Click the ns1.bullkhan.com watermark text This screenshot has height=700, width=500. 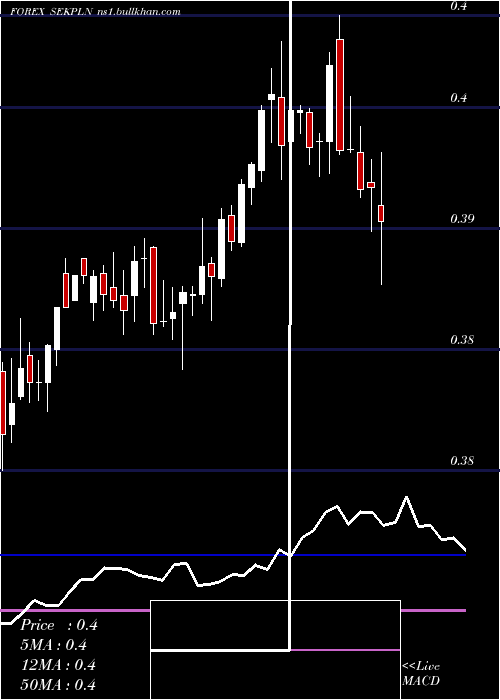[x=138, y=12]
